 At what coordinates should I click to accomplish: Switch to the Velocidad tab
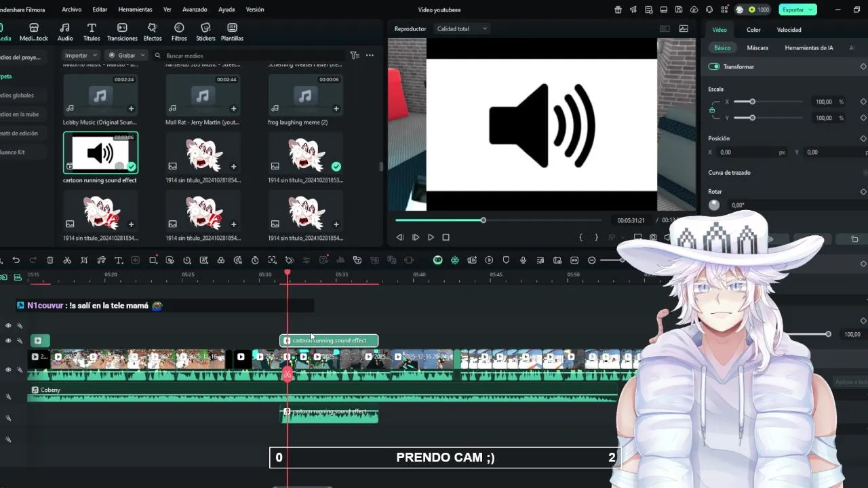(789, 30)
